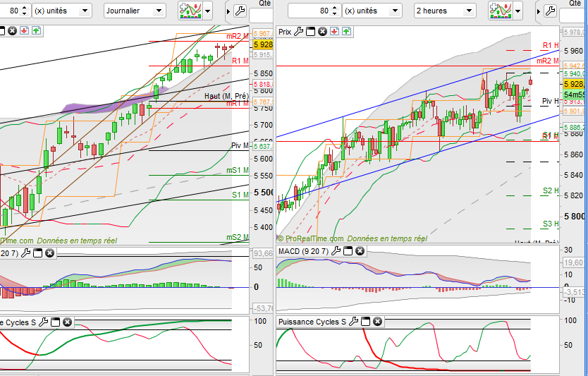Maximize left Cycles S panel window icon
This screenshot has height=376, width=588.
tap(56, 322)
